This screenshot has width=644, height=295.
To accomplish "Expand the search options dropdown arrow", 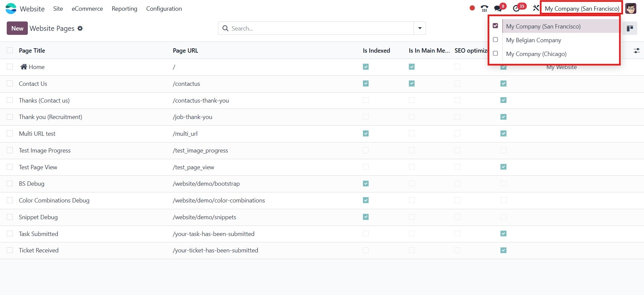I will click(x=420, y=28).
